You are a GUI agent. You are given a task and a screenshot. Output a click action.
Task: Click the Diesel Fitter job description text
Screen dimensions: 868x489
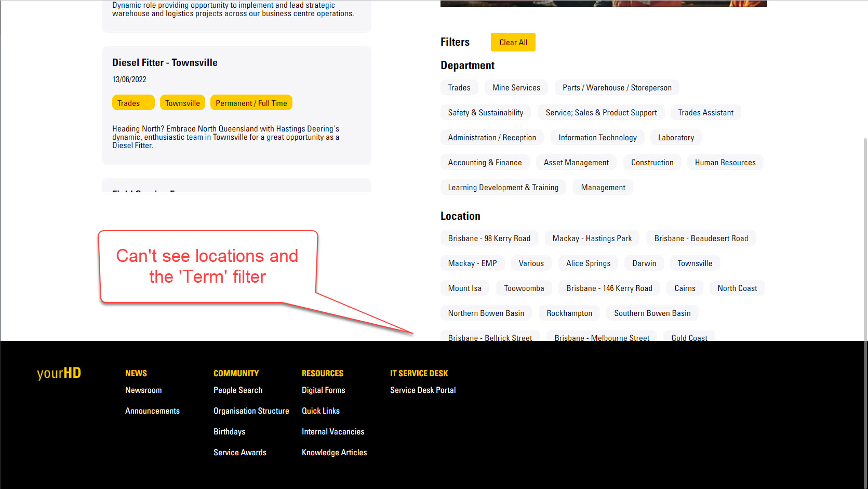point(226,137)
